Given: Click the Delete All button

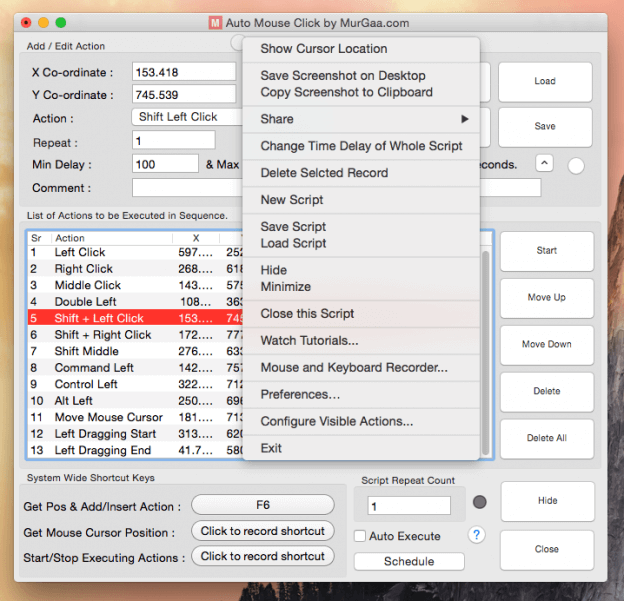Looking at the screenshot, I should pos(546,438).
